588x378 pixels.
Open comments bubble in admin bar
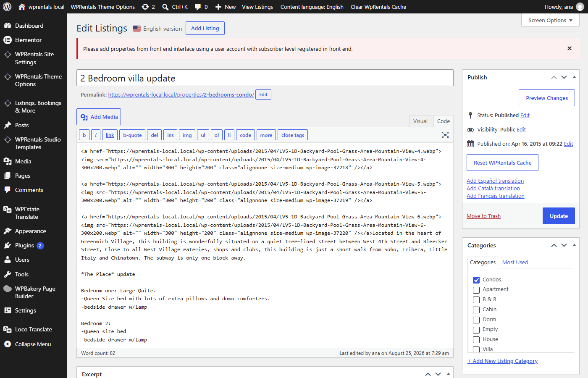point(198,7)
